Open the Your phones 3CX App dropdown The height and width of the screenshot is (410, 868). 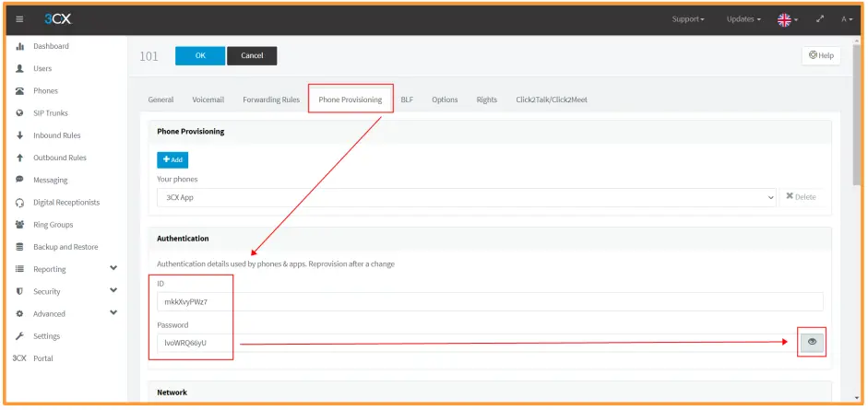pos(466,197)
